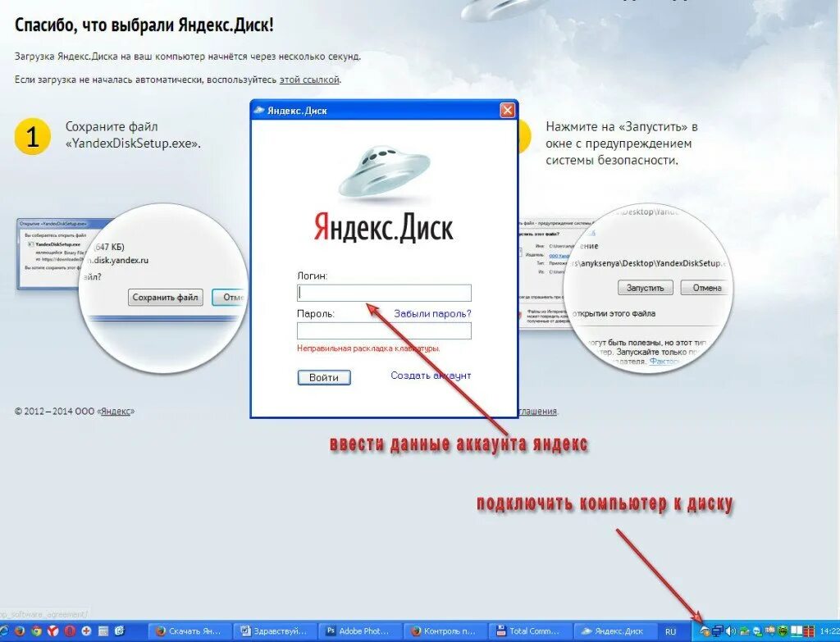Click the messenger tray icon with green badge
840x642 pixels.
[757, 631]
